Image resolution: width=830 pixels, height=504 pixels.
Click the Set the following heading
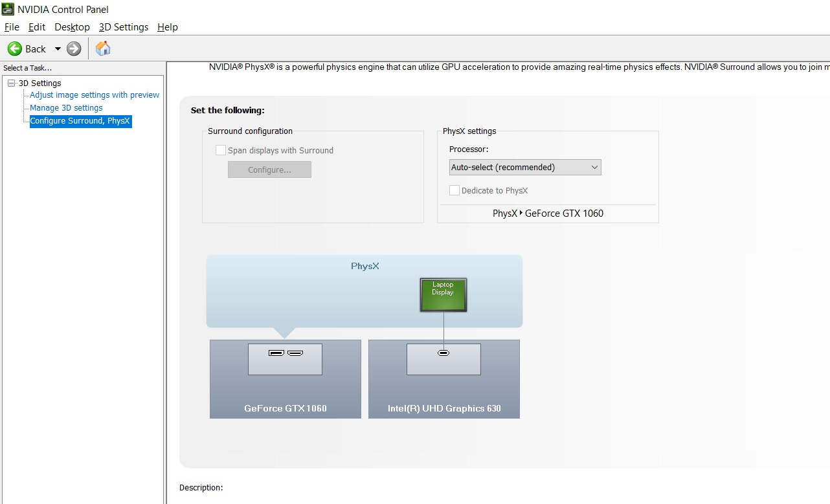pyautogui.click(x=228, y=111)
